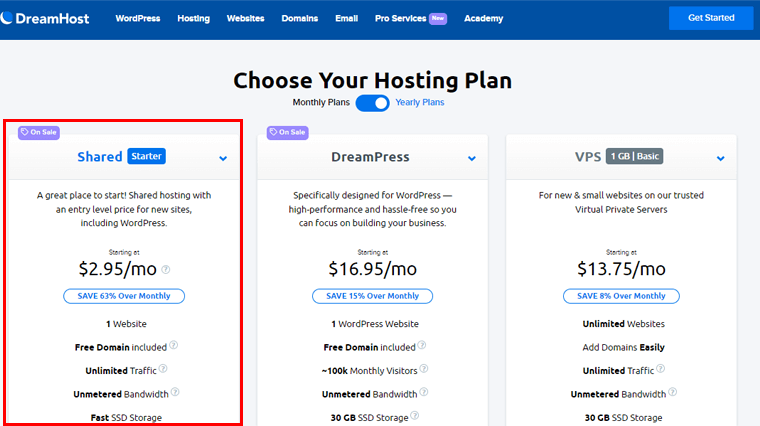Open help icon for Shared Free Domain
Image resolution: width=760 pixels, height=426 pixels.
174,345
